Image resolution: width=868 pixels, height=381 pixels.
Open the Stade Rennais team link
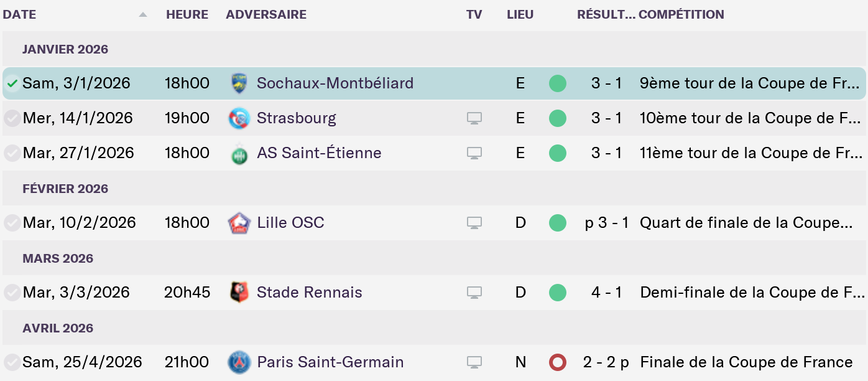(309, 293)
